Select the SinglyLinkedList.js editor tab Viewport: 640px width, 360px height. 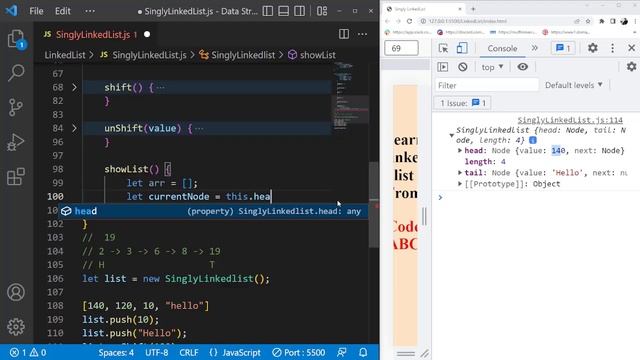[96, 35]
